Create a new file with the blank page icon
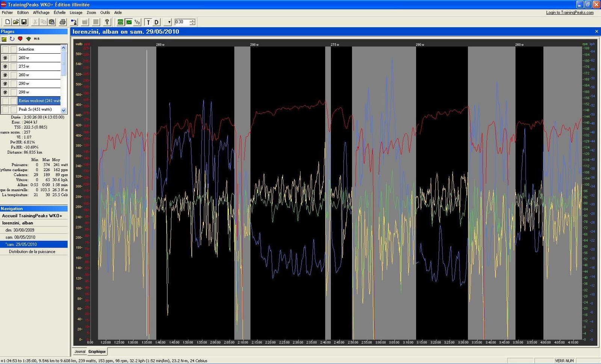The image size is (601, 364). 8,22
